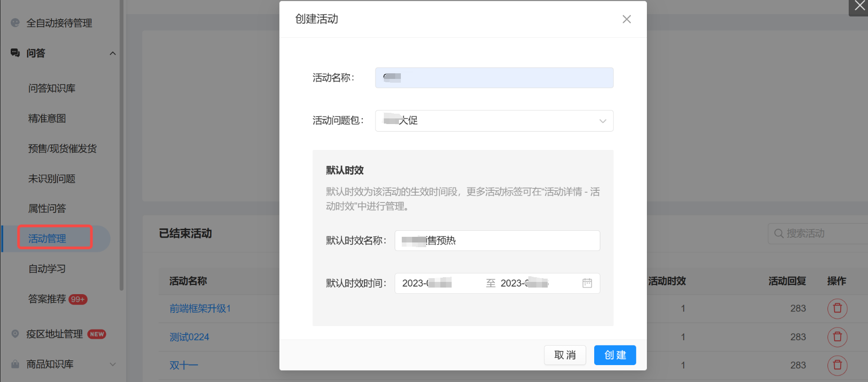Click the 疫区地址管理 location icon
Screen dimensions: 868x382
click(x=15, y=334)
